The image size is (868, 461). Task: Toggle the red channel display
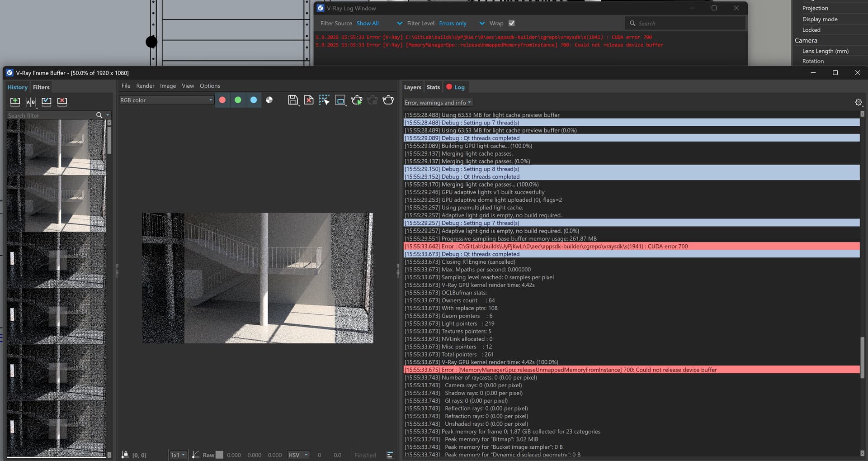222,100
